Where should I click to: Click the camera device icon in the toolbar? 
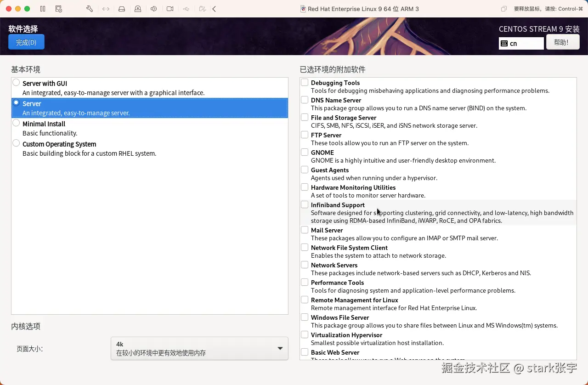(170, 9)
